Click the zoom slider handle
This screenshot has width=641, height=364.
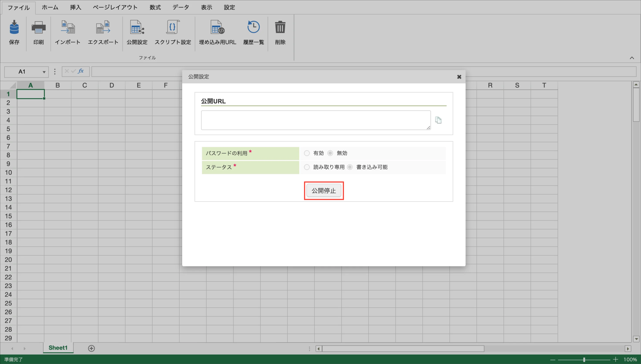coord(584,359)
